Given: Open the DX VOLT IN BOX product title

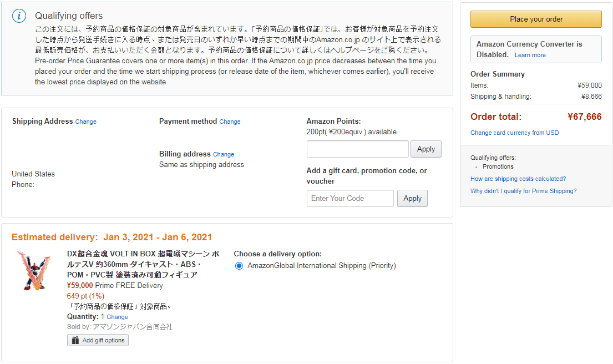Looking at the screenshot, I should tap(143, 264).
